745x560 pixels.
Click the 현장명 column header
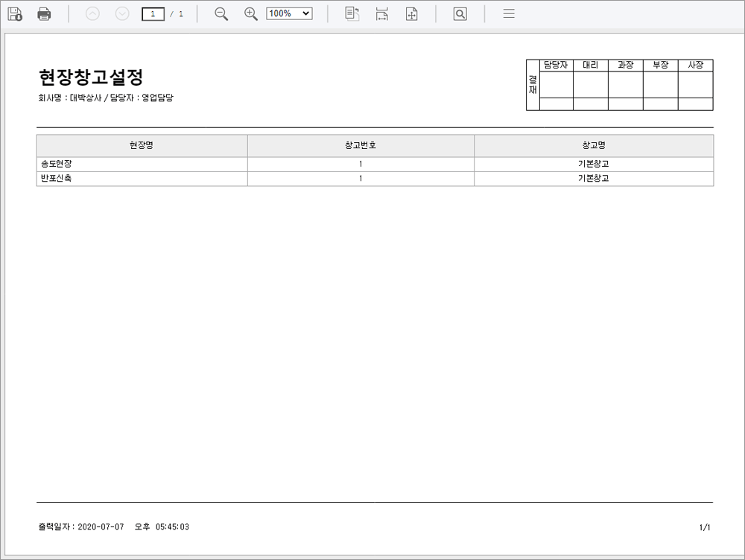click(142, 145)
